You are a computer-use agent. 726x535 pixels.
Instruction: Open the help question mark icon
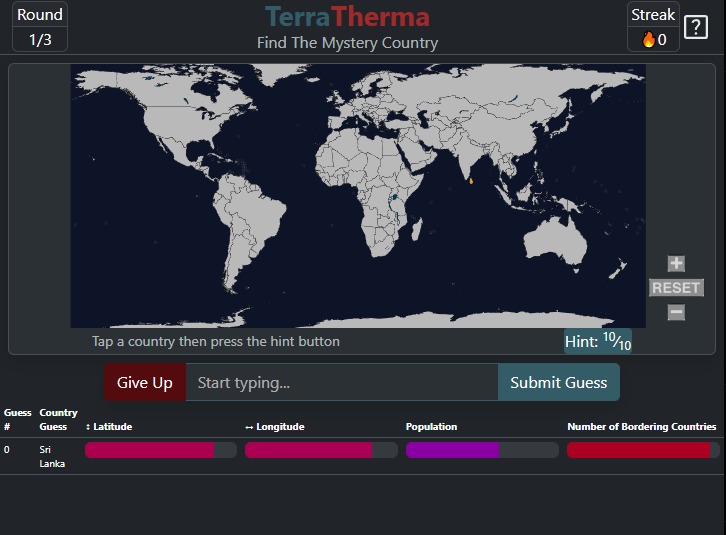pyautogui.click(x=695, y=27)
